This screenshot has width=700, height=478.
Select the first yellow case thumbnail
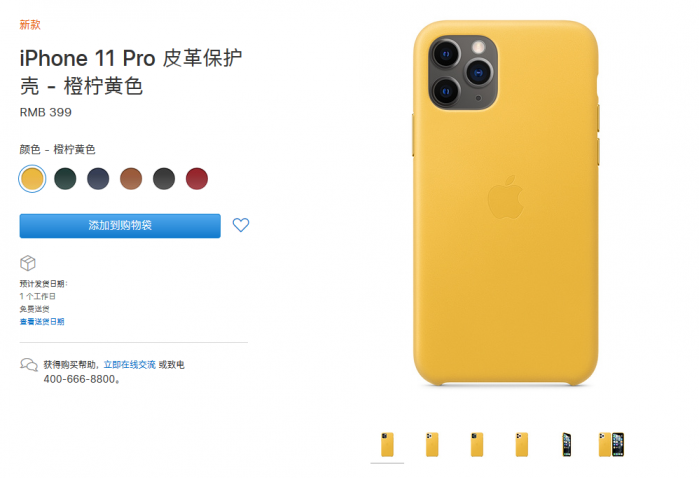[387, 445]
